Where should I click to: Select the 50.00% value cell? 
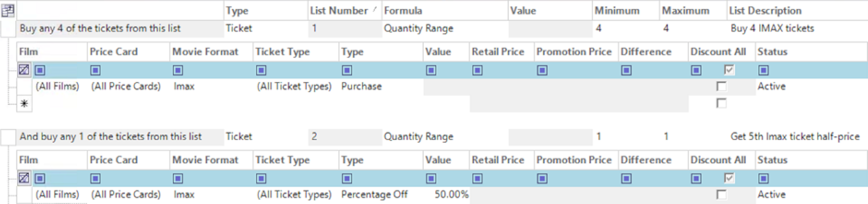point(446,194)
